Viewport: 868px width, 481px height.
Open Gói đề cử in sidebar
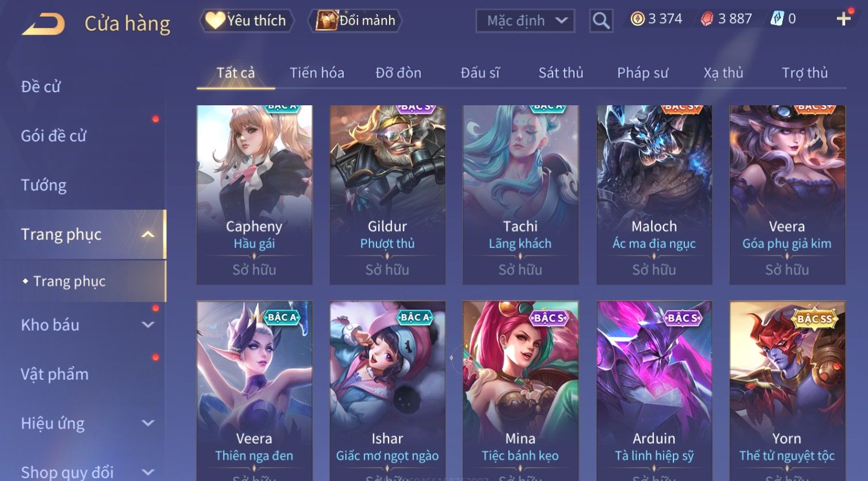click(x=54, y=136)
